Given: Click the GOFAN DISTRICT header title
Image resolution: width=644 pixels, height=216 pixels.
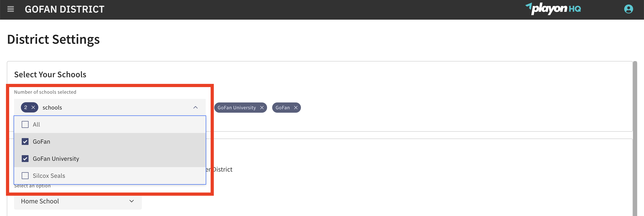Looking at the screenshot, I should [x=65, y=9].
